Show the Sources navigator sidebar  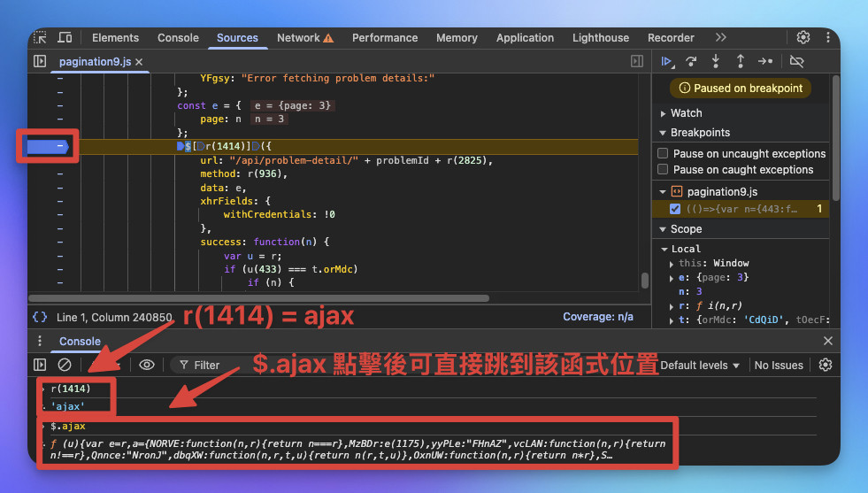(x=40, y=61)
